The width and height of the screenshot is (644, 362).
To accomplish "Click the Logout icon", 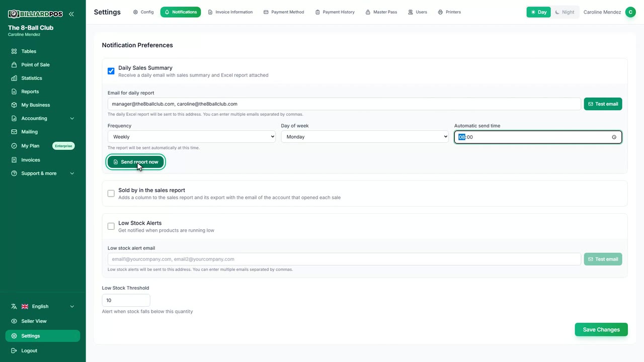I will click(x=14, y=351).
